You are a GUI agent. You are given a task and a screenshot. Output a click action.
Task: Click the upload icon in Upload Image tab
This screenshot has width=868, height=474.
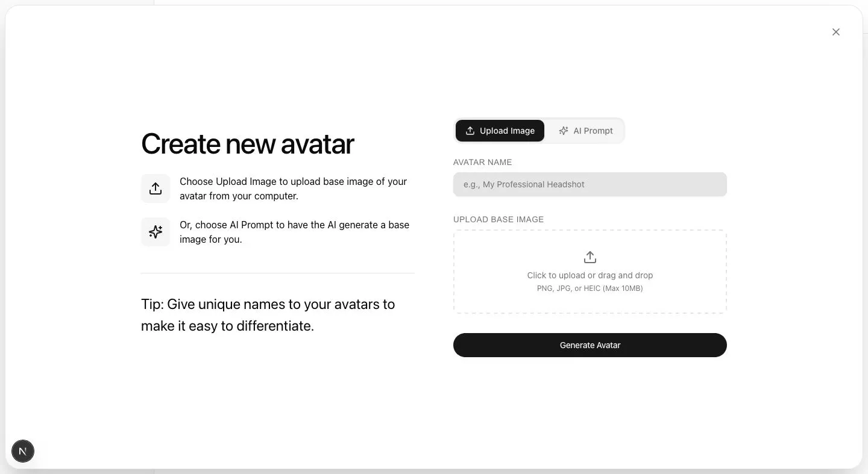[470, 131]
